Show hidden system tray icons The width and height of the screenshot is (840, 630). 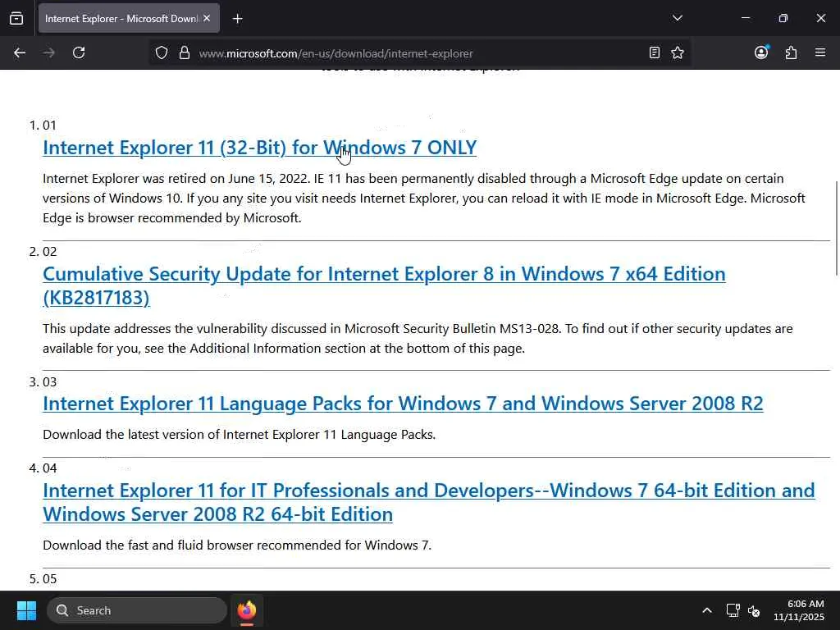coord(707,610)
